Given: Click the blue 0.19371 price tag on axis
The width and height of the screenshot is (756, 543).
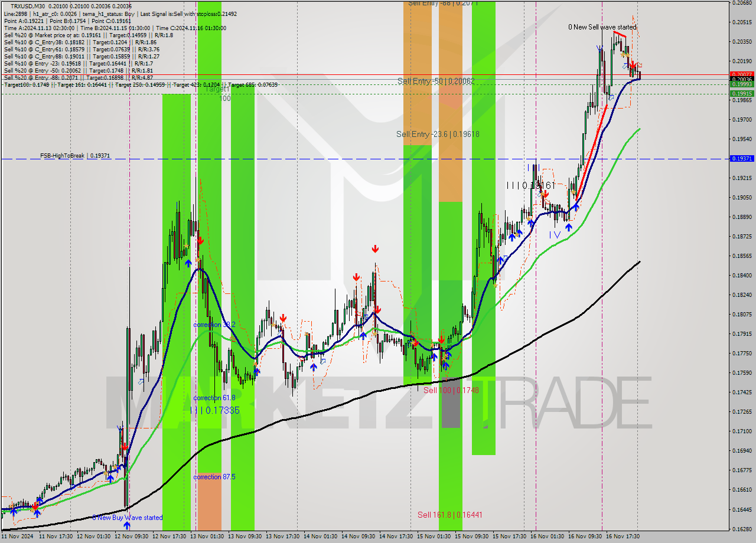Looking at the screenshot, I should click(x=742, y=159).
